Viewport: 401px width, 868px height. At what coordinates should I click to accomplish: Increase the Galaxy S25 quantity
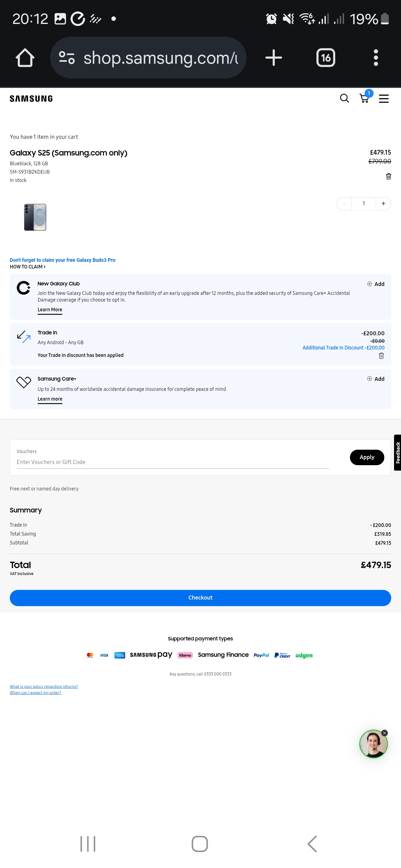[x=383, y=204]
